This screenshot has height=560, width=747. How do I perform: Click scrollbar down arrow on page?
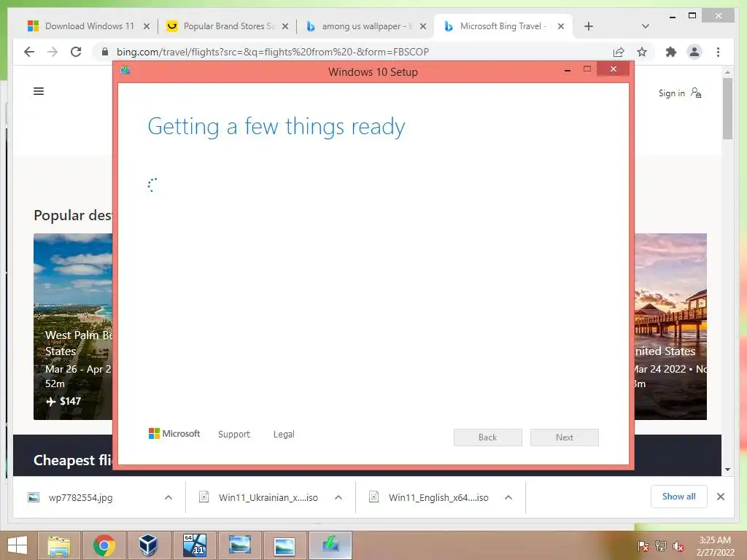pos(727,469)
